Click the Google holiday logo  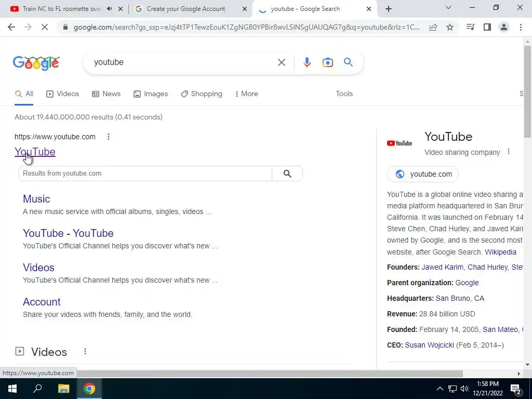(x=36, y=63)
